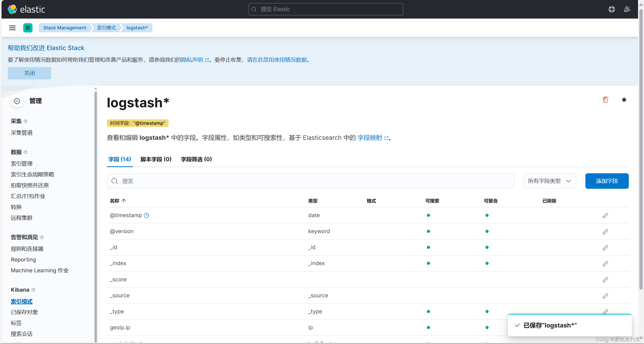Open 所有字段类型 field type dropdown
This screenshot has height=344, width=644.
point(550,181)
